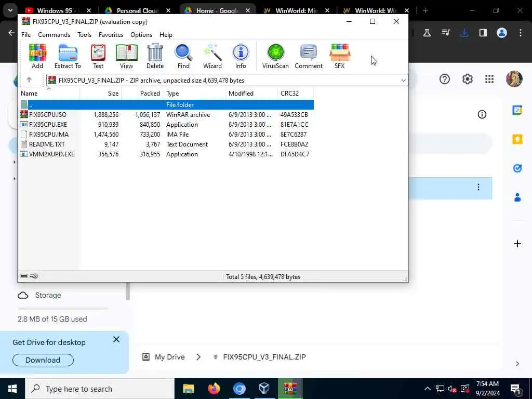The width and height of the screenshot is (532, 399).
Task: Sort by CRC32 column header
Action: coord(296,94)
